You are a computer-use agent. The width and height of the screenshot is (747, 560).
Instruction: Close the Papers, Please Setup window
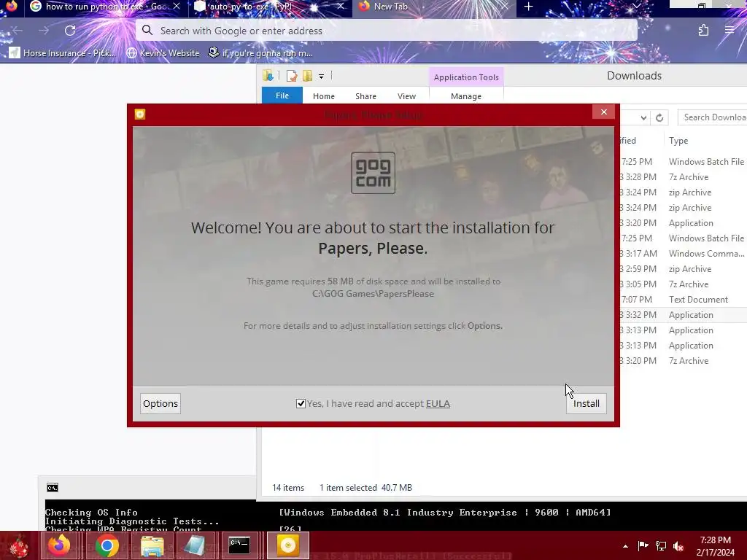(x=603, y=112)
